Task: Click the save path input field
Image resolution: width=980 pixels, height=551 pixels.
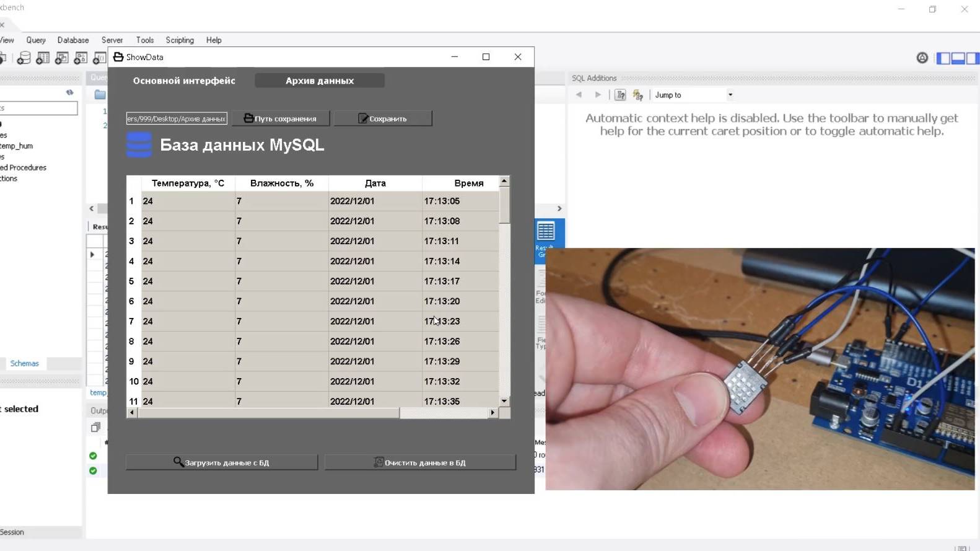Action: pos(177,118)
